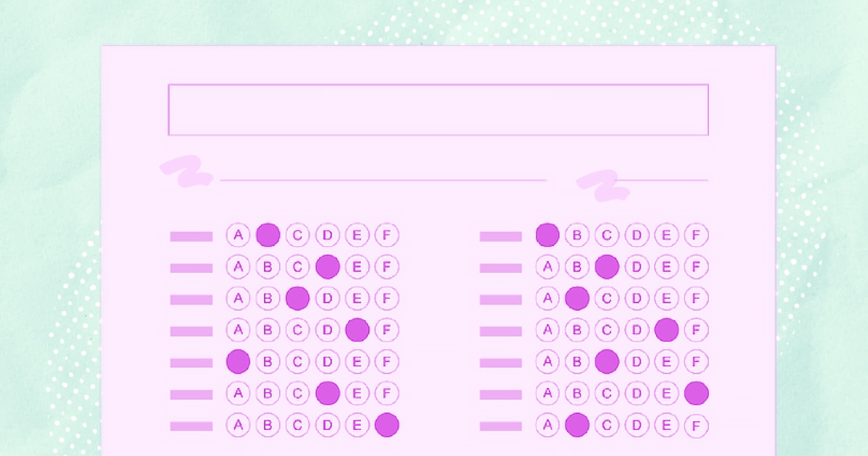Select bubble F in second left-column row
The width and height of the screenshot is (868, 456).
click(x=387, y=267)
